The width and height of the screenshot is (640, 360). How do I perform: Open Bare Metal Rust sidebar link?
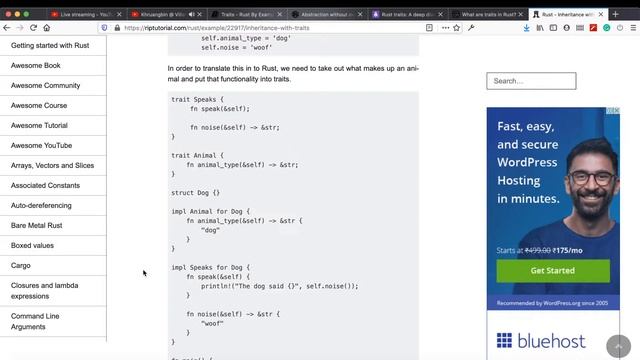tap(36, 225)
